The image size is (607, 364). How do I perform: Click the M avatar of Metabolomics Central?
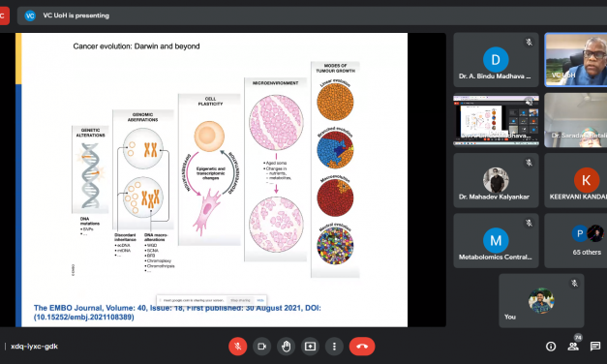(496, 240)
